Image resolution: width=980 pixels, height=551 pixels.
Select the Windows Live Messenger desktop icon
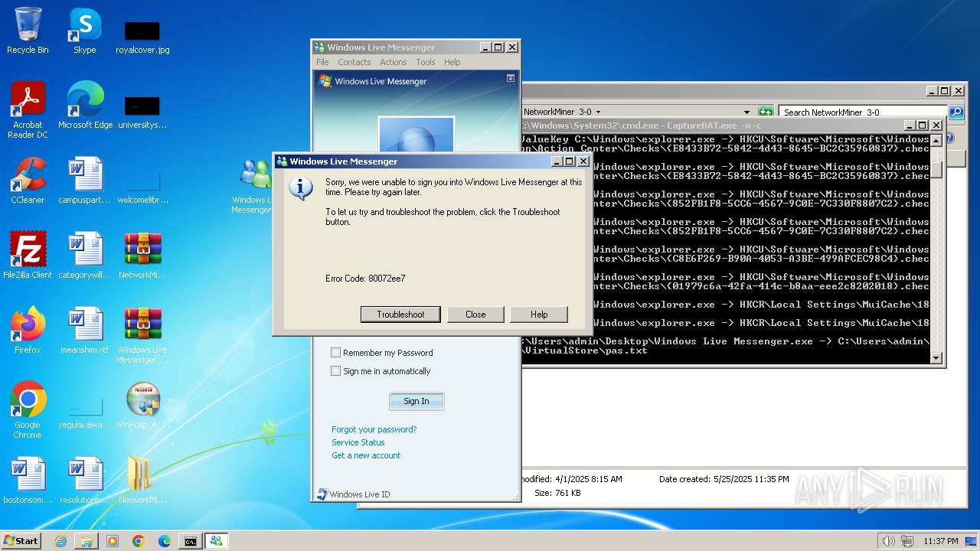[253, 186]
